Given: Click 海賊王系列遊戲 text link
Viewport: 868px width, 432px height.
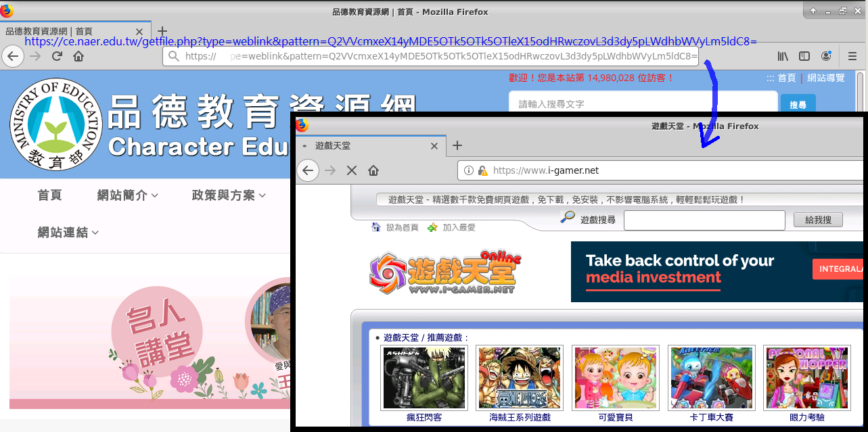Looking at the screenshot, I should pyautogui.click(x=520, y=418).
